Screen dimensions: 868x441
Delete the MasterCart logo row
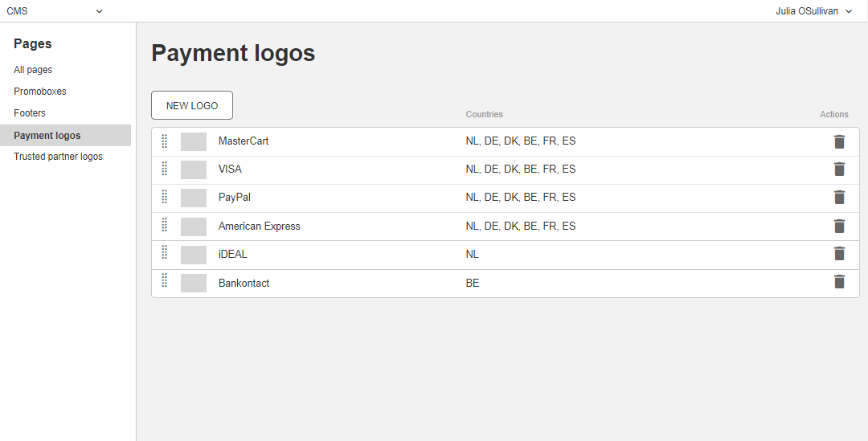coord(839,141)
